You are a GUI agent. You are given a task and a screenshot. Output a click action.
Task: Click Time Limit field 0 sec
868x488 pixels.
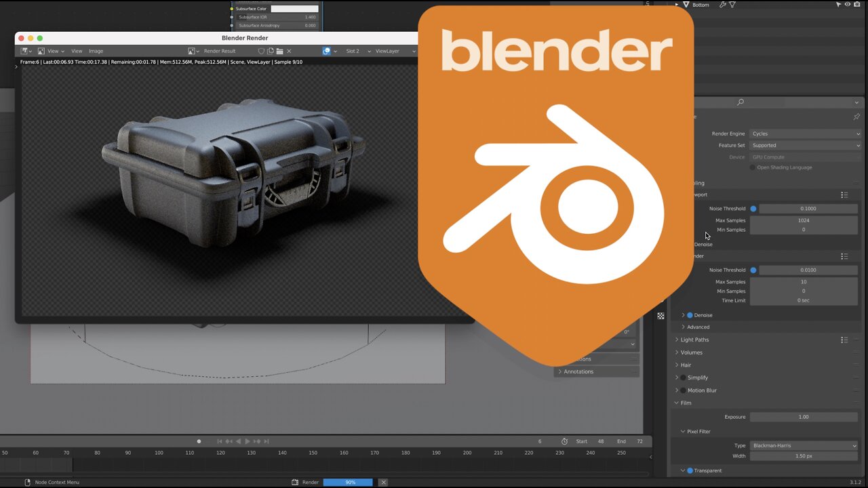804,300
